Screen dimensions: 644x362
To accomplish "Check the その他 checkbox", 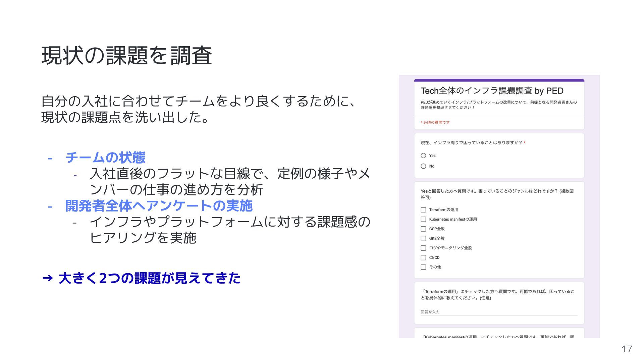I will [423, 267].
